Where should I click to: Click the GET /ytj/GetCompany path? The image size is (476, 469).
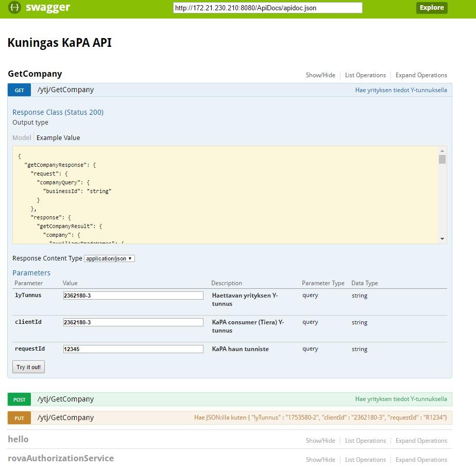(x=65, y=90)
